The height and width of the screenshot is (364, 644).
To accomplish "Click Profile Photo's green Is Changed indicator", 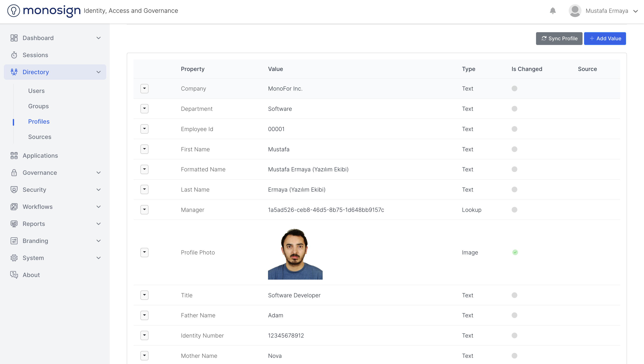I will pos(515,252).
